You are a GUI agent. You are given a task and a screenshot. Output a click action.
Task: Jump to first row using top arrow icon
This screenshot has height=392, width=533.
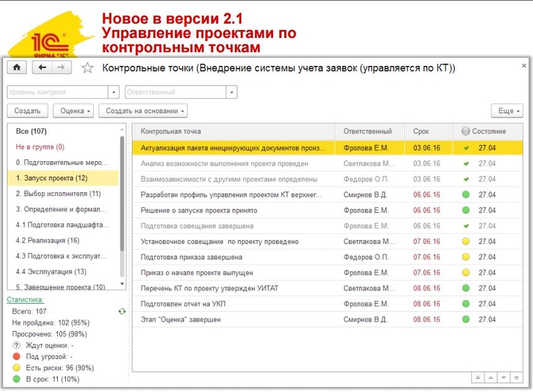point(479,378)
